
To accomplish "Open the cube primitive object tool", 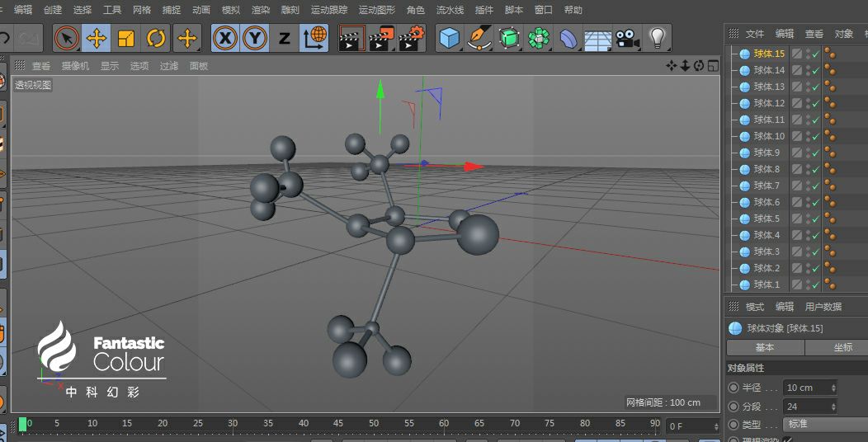I will pos(449,38).
